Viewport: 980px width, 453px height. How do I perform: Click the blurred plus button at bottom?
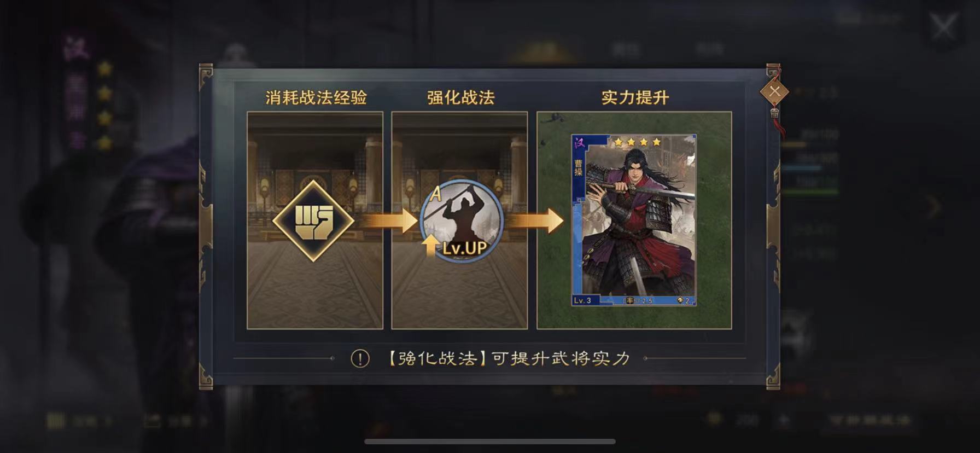pos(784,420)
